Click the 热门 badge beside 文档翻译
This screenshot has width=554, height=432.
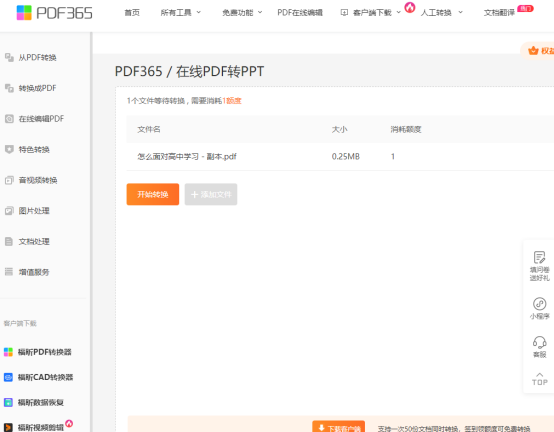(525, 8)
